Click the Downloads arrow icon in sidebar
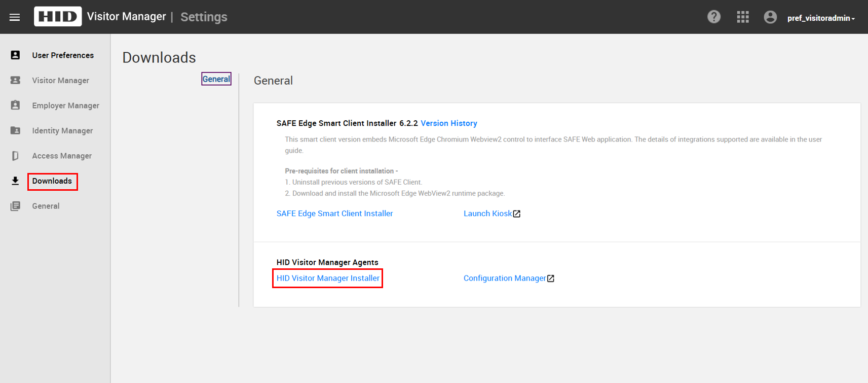The height and width of the screenshot is (383, 868). pyautogui.click(x=16, y=181)
